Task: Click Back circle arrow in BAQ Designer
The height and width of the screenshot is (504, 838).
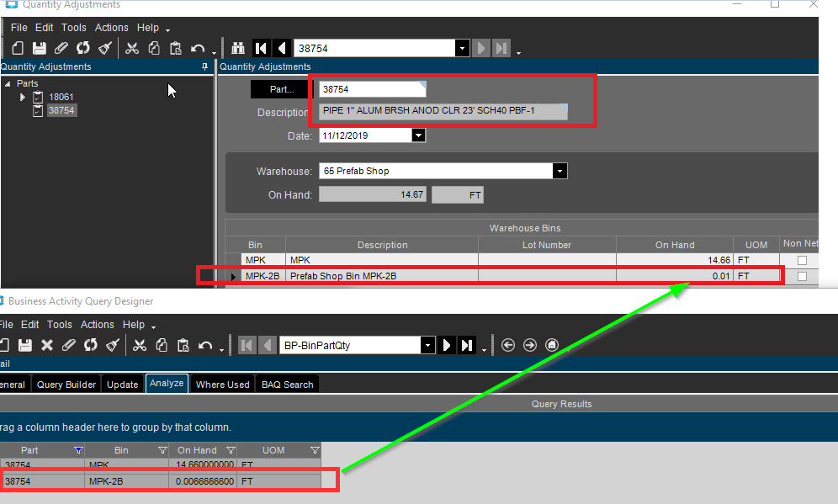Action: pyautogui.click(x=507, y=345)
